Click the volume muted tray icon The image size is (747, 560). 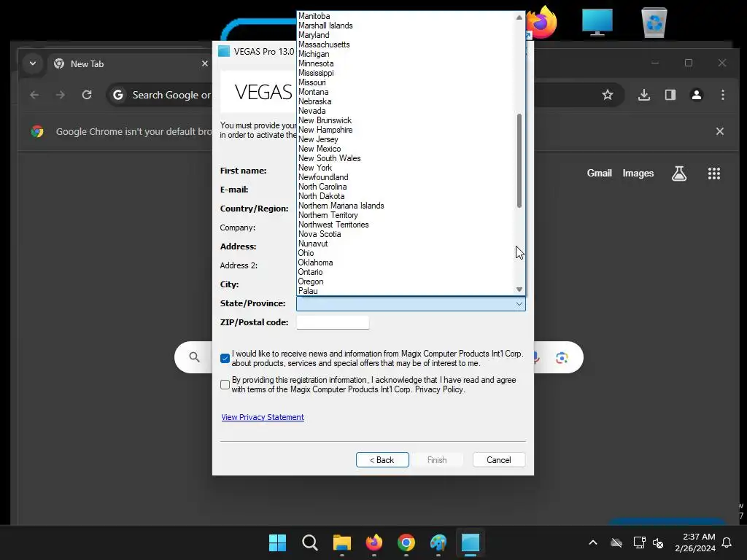(658, 542)
